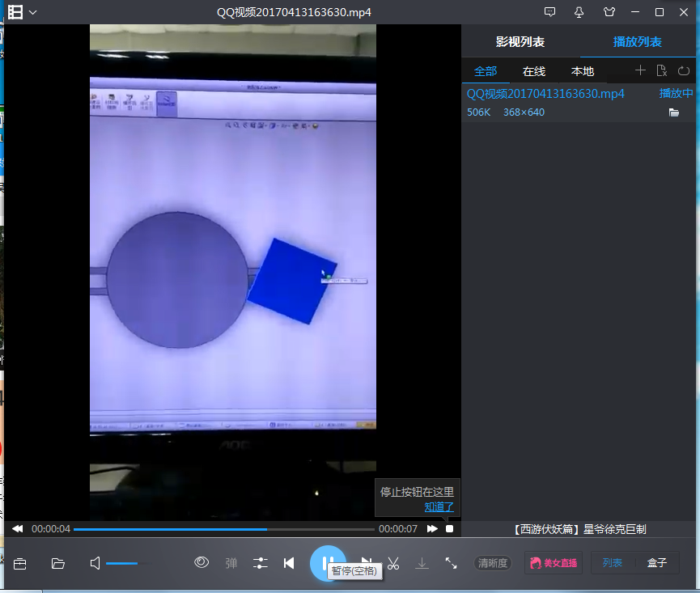
Task: Toggle the eye viewing mode icon
Action: pyautogui.click(x=202, y=562)
